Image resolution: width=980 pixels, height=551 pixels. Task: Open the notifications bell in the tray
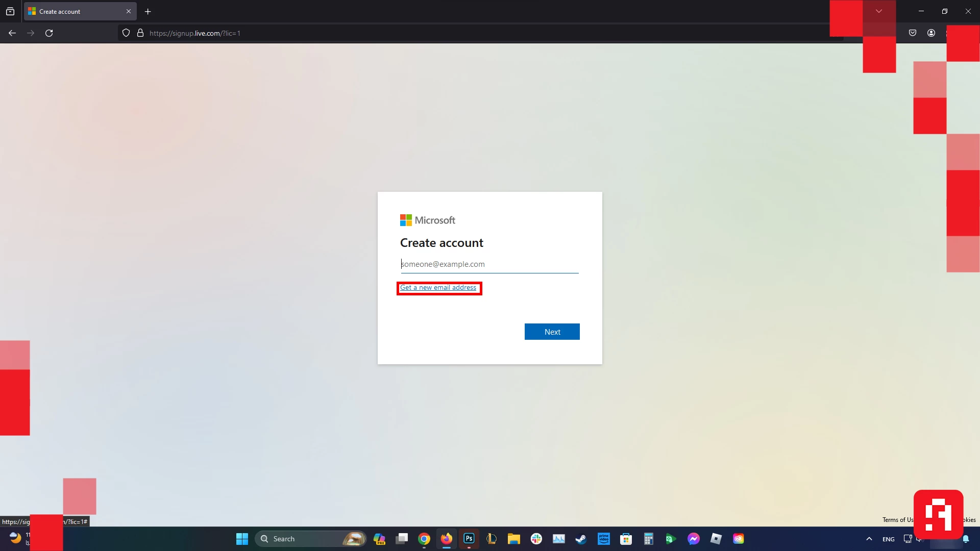pos(966,539)
